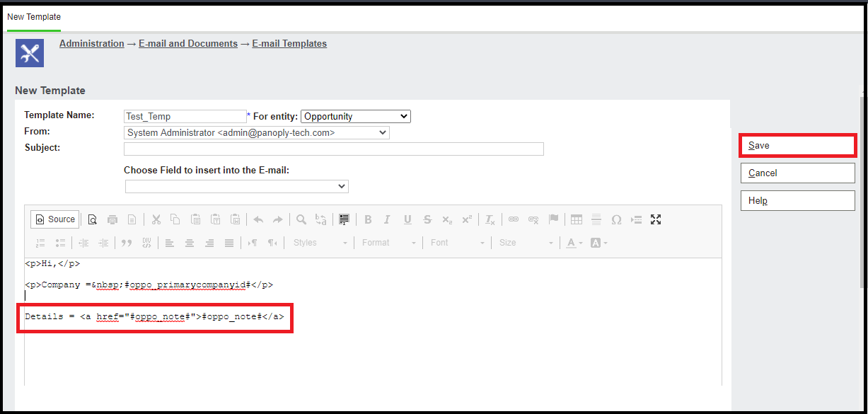This screenshot has width=868, height=414.
Task: Toggle the Source view button
Action: 55,219
